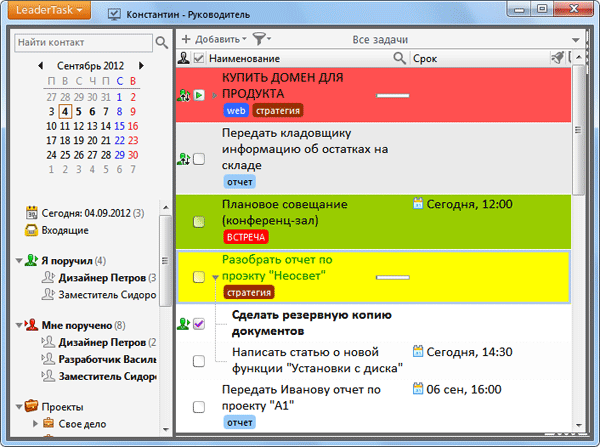Check off Передать кладовщику task
The image size is (600, 447).
[x=199, y=159]
